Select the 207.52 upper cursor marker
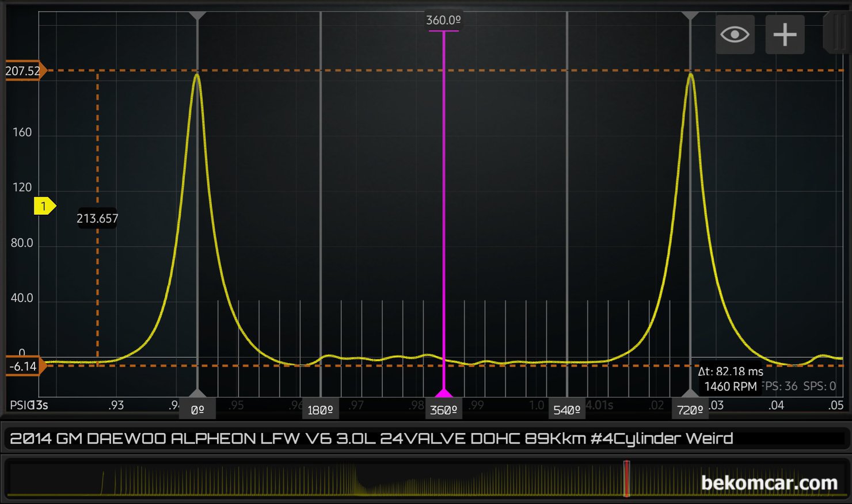Viewport: 852px width, 504px height. [24, 71]
